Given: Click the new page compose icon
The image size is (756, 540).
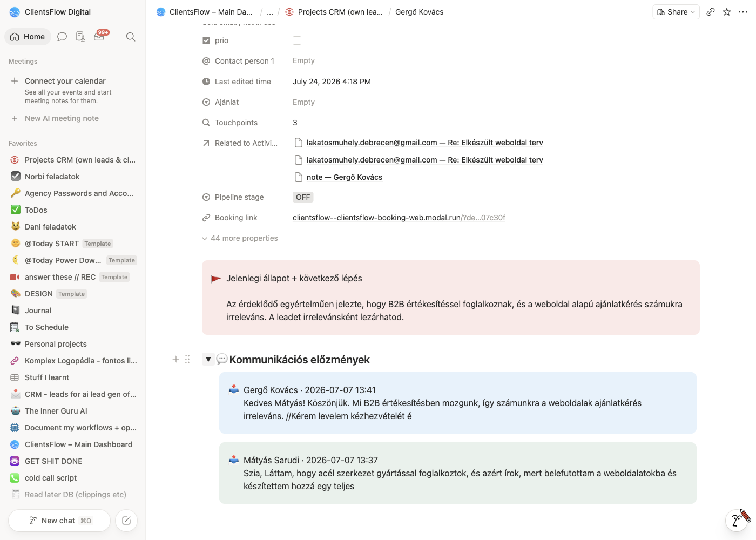Looking at the screenshot, I should tap(126, 521).
